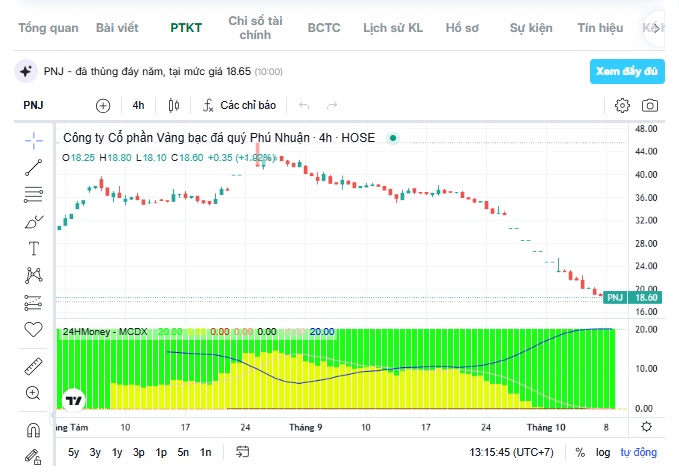Click the PNJ 18.60 price label

[632, 297]
